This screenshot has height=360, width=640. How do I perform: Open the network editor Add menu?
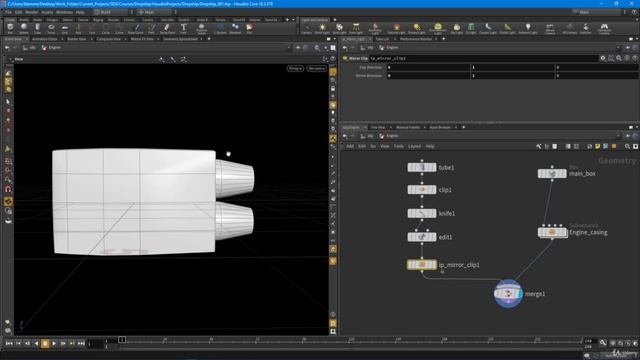pos(350,146)
